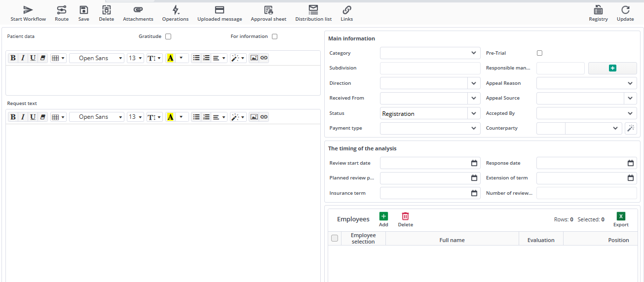Open calendar for Insurance term
The height and width of the screenshot is (282, 644).
[474, 193]
